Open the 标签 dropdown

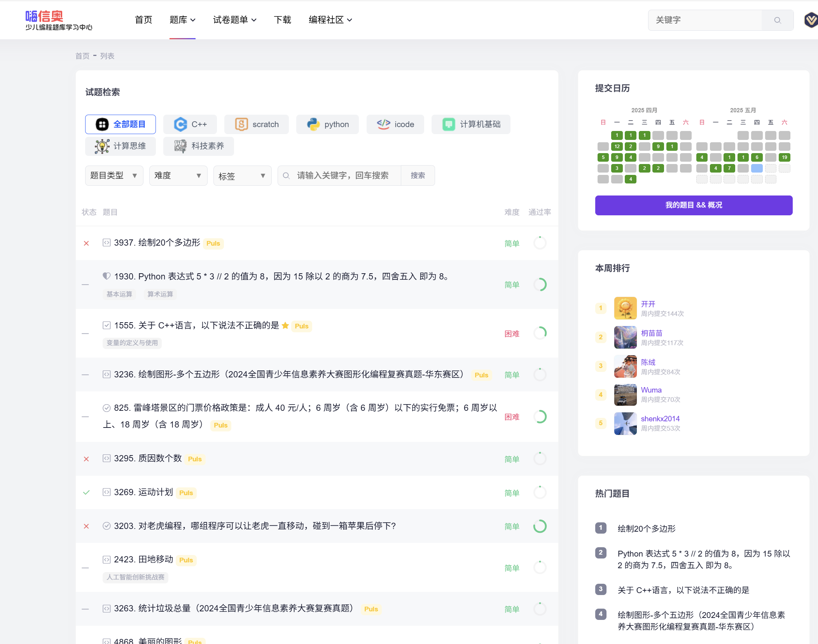pos(242,176)
